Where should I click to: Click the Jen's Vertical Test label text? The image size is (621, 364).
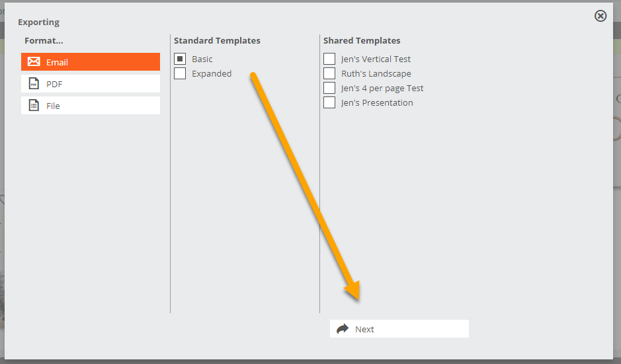tap(376, 59)
